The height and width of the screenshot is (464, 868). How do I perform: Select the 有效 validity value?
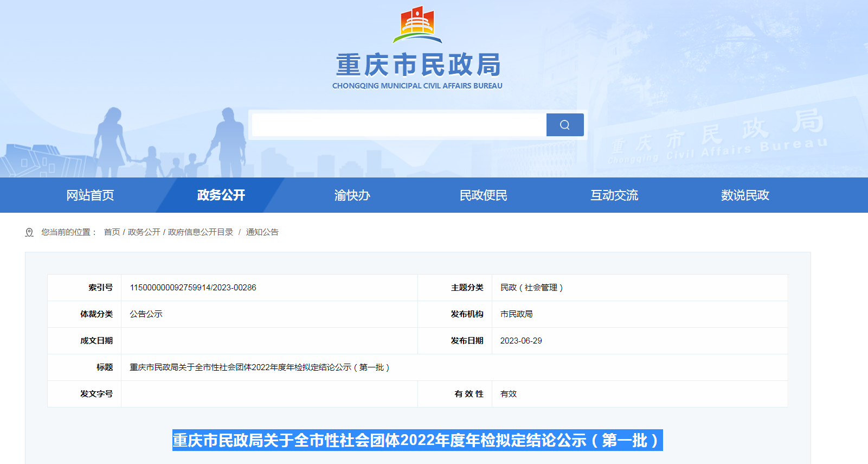coord(508,394)
